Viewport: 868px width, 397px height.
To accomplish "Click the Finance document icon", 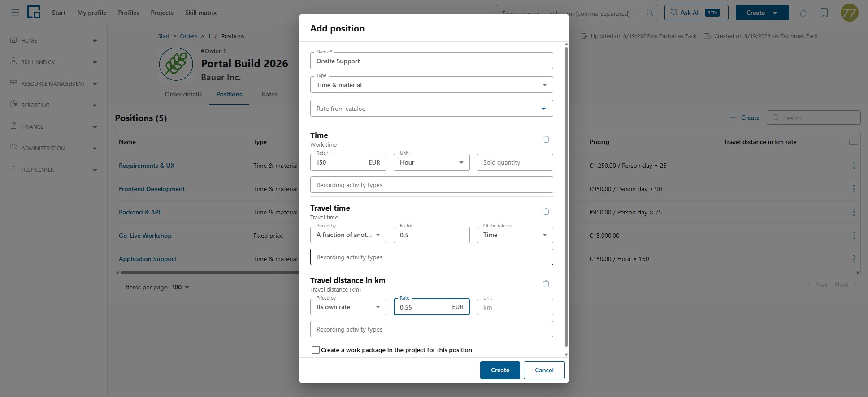I will tap(13, 126).
